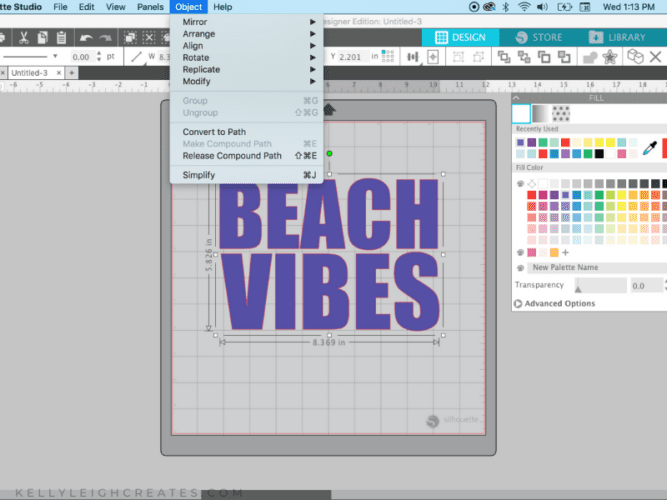Open the LIBRARY tab

coord(617,37)
